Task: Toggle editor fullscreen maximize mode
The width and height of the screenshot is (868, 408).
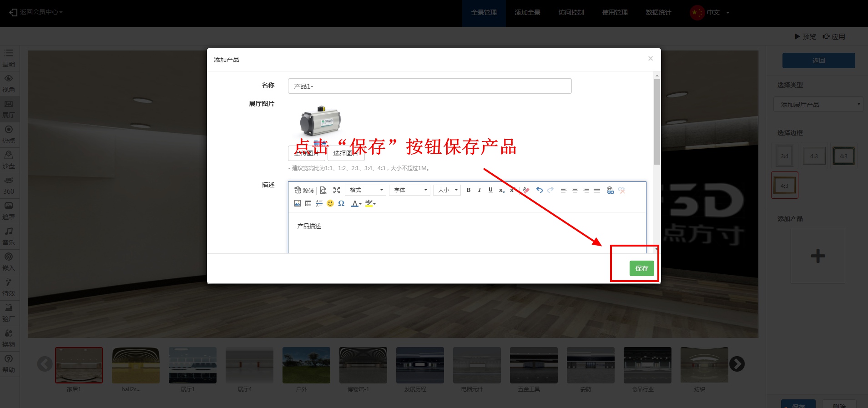Action: click(x=337, y=190)
